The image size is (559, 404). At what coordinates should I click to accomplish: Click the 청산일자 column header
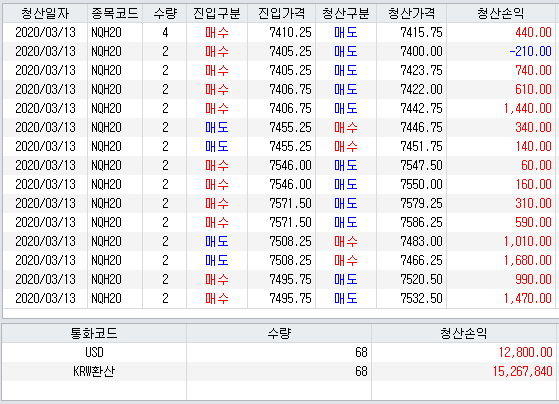[x=45, y=14]
